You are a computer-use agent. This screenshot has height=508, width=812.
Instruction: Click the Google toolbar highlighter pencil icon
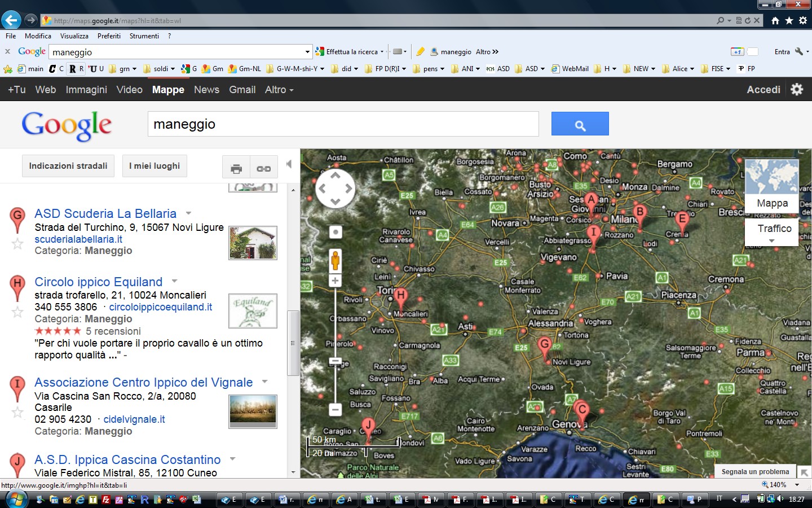click(x=420, y=51)
